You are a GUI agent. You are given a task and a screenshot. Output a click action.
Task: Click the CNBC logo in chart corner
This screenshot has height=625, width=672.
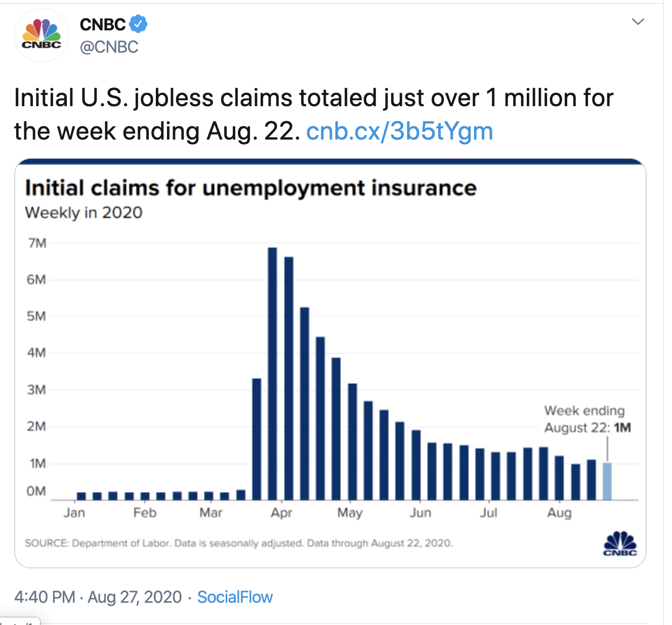click(620, 544)
